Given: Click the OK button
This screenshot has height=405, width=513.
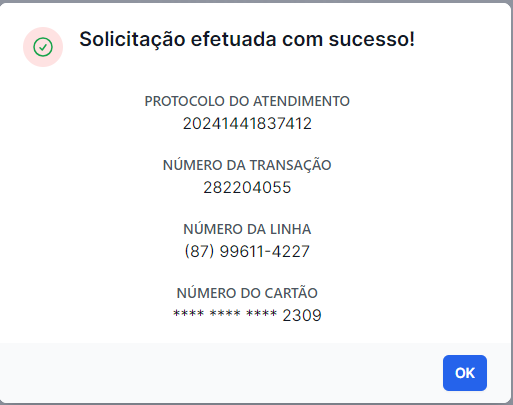Looking at the screenshot, I should [465, 373].
